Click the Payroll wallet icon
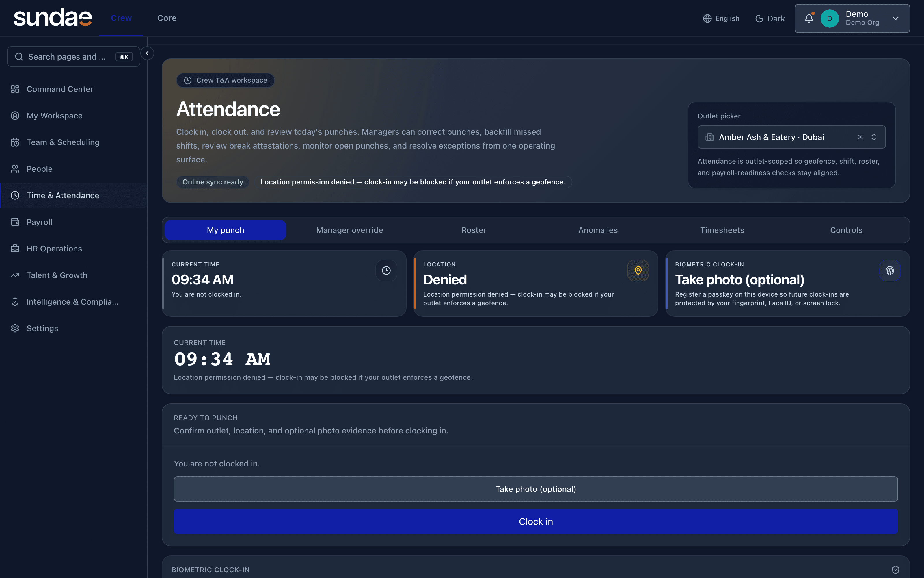Viewport: 924px width, 578px height. pyautogui.click(x=15, y=222)
